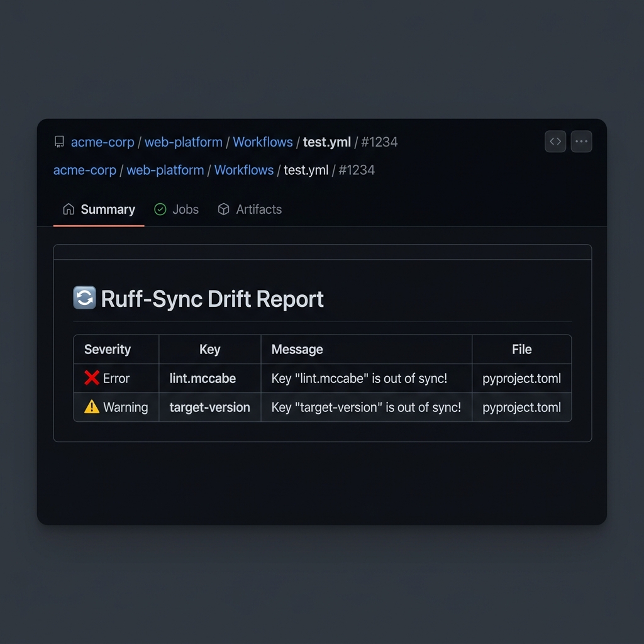This screenshot has width=644, height=644.
Task: Click the repository icon in the breadcrumb header
Action: (58, 142)
